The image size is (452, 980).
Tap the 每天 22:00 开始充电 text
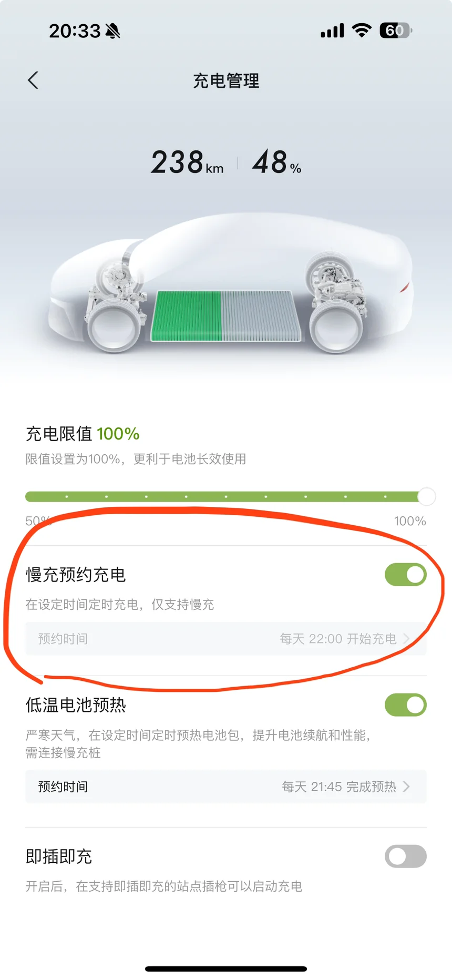pos(338,639)
